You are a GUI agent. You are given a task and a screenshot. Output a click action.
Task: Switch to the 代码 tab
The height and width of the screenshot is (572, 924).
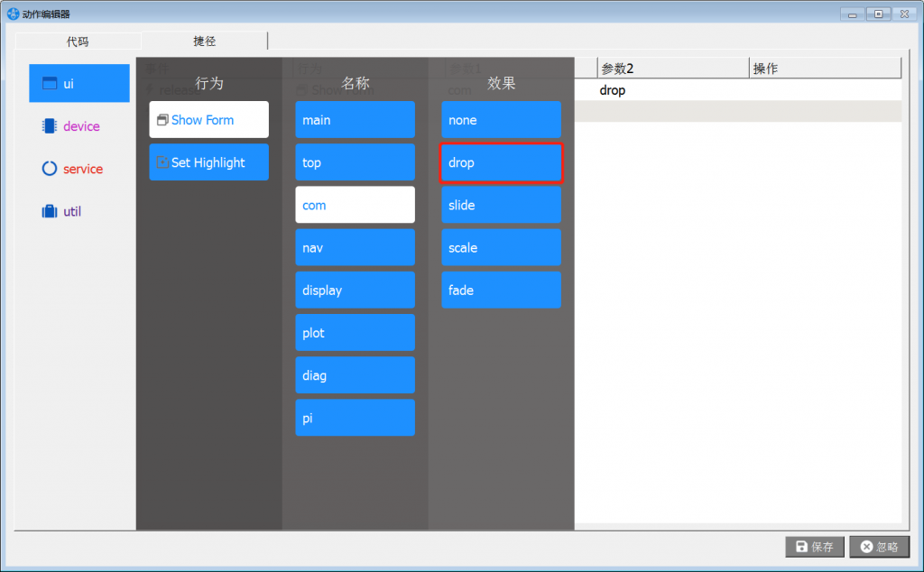(x=78, y=42)
